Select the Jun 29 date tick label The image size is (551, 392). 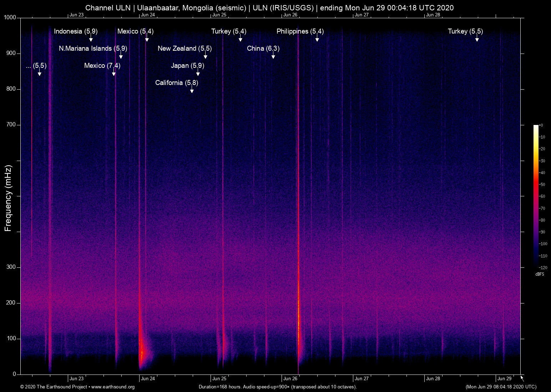coord(505,378)
